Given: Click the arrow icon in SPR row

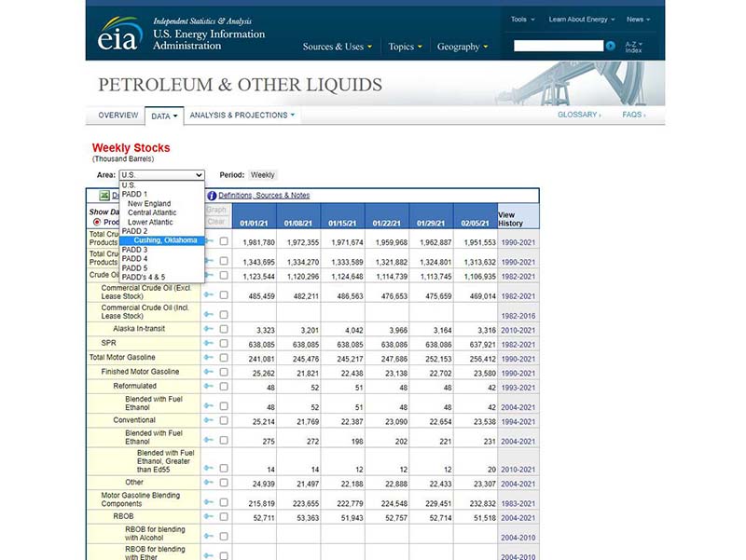Looking at the screenshot, I should pos(208,343).
